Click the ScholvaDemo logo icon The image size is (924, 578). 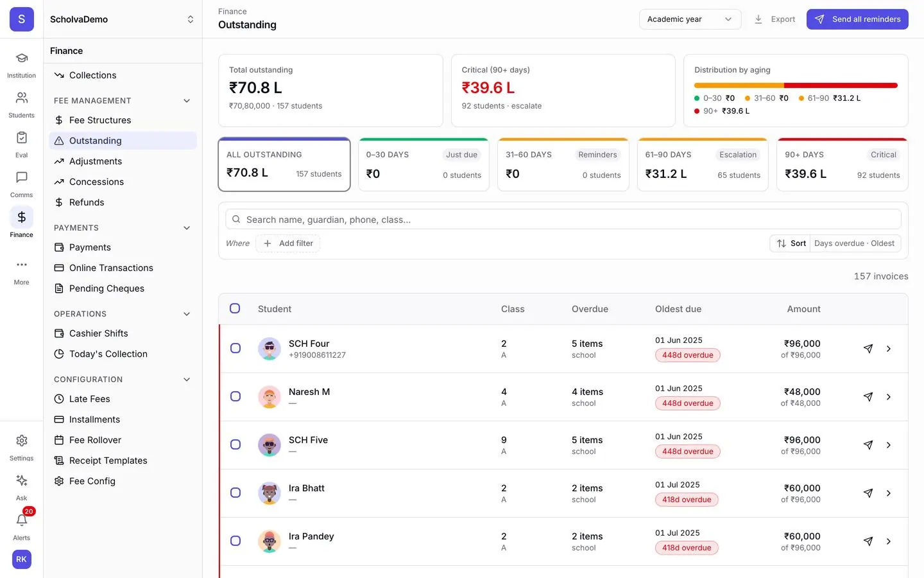point(21,19)
